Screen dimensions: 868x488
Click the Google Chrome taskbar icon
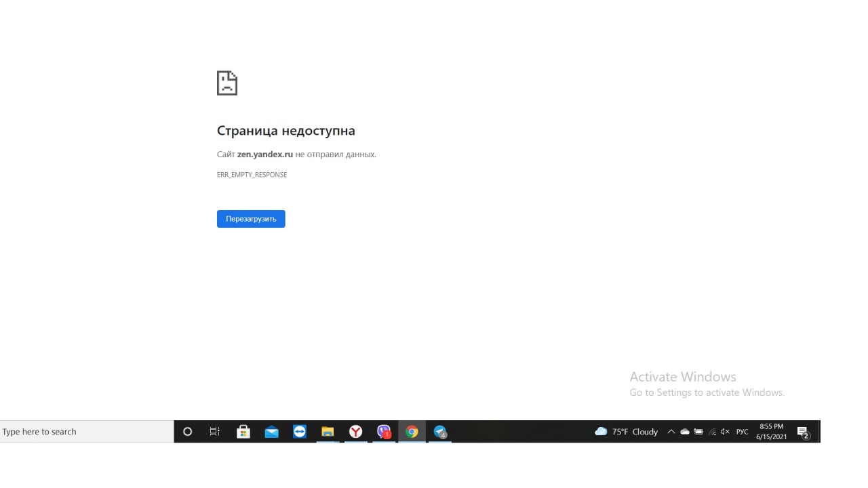412,432
